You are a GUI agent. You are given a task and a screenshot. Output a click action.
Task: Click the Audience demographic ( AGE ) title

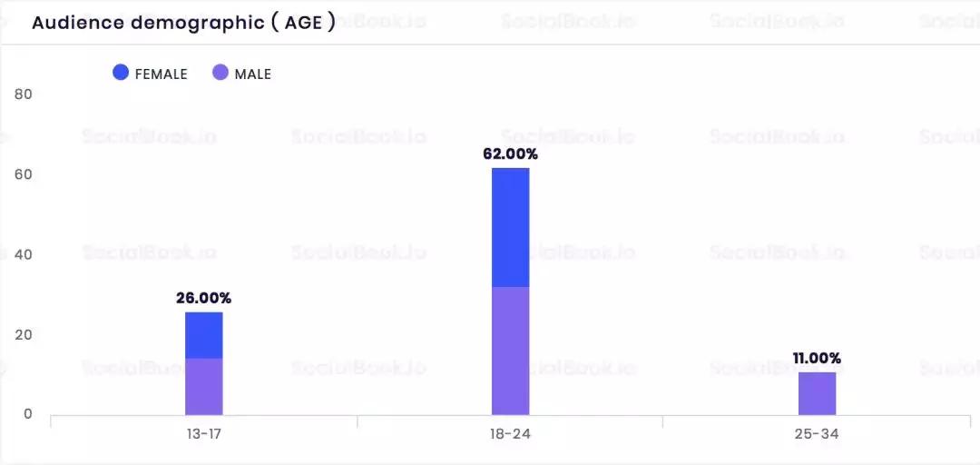[x=183, y=23]
